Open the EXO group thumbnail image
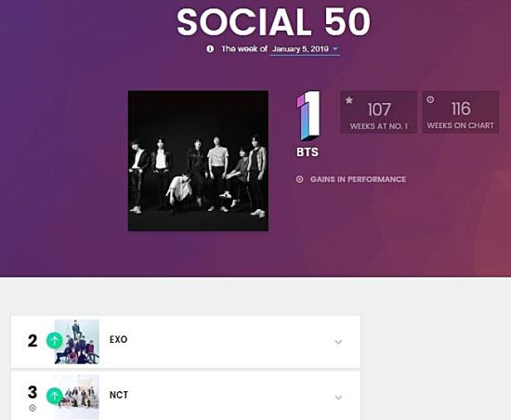Viewport: 511px width, 420px height. coord(77,342)
